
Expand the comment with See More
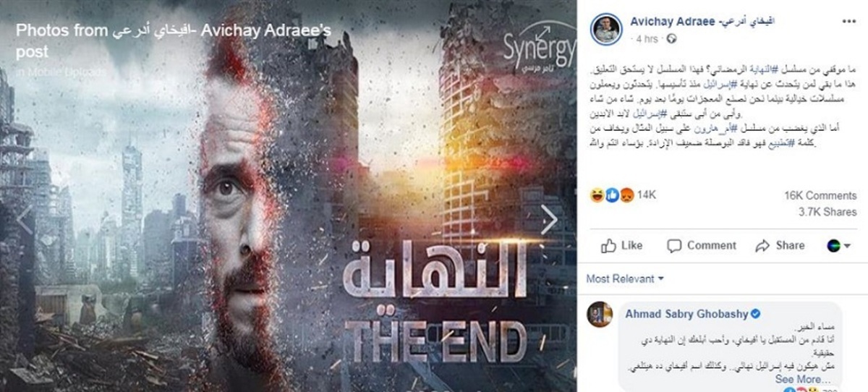[799, 379]
